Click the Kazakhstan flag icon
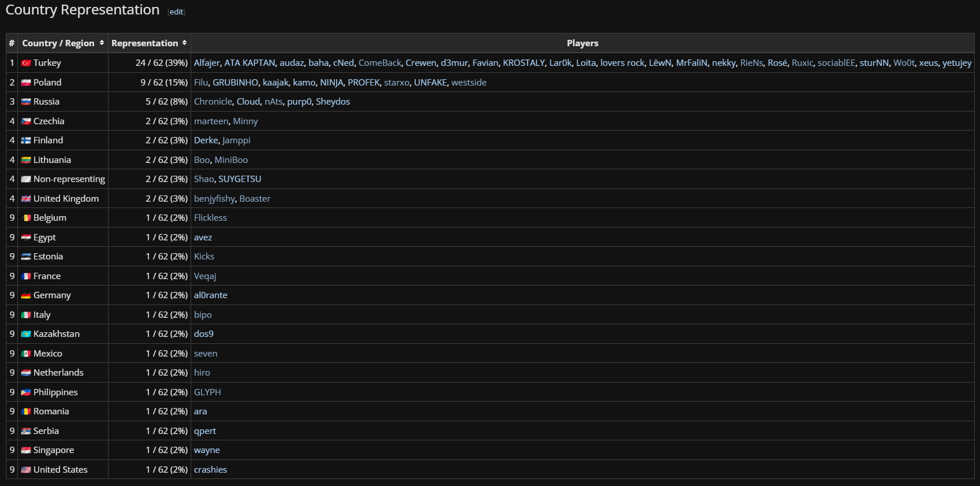This screenshot has height=486, width=980. (26, 334)
